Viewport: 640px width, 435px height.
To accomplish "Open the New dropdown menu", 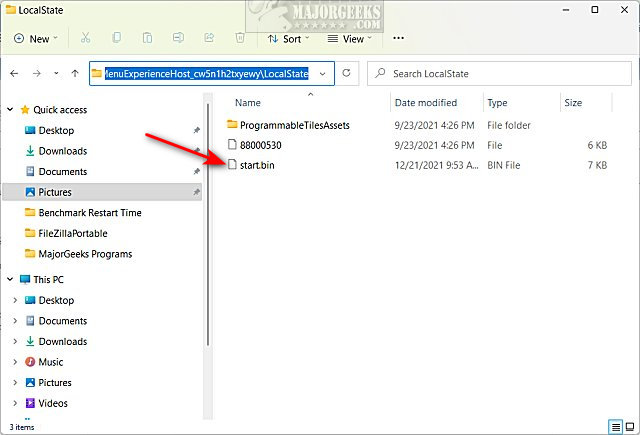I will coord(36,39).
